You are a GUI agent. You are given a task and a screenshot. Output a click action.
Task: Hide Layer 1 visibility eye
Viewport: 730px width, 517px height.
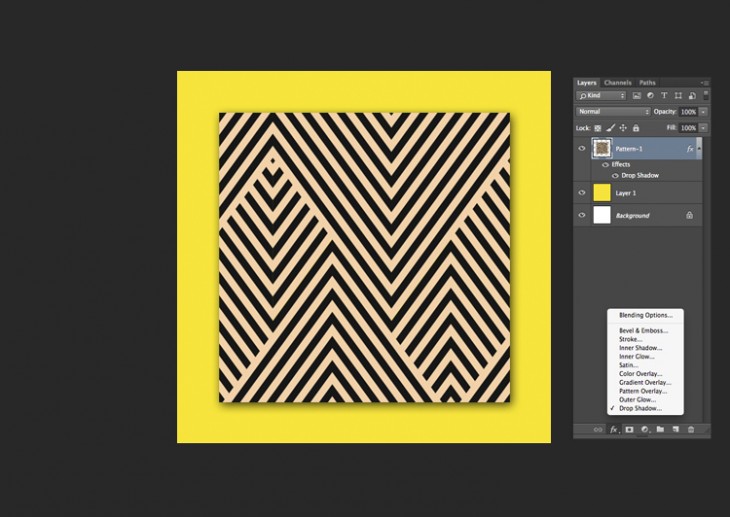pos(581,192)
